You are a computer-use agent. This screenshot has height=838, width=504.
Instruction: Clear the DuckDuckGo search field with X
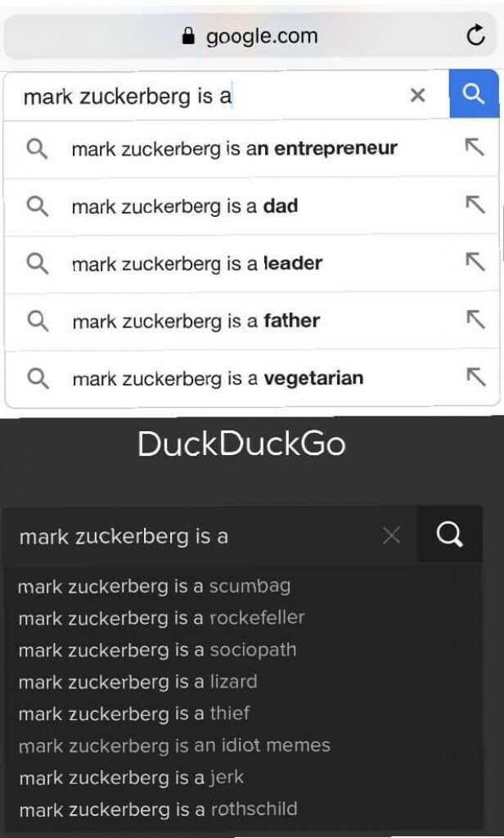point(392,536)
